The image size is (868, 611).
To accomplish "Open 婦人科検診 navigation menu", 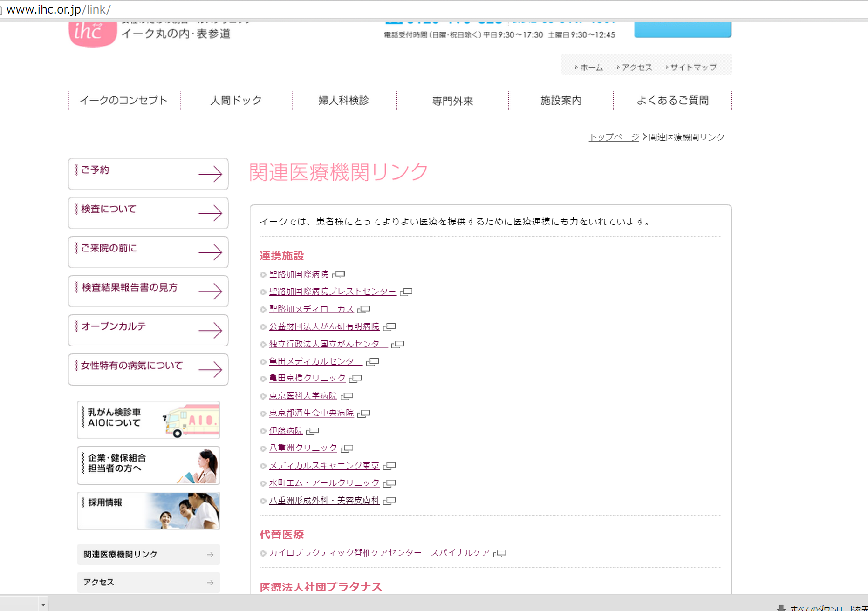I will coord(344,101).
